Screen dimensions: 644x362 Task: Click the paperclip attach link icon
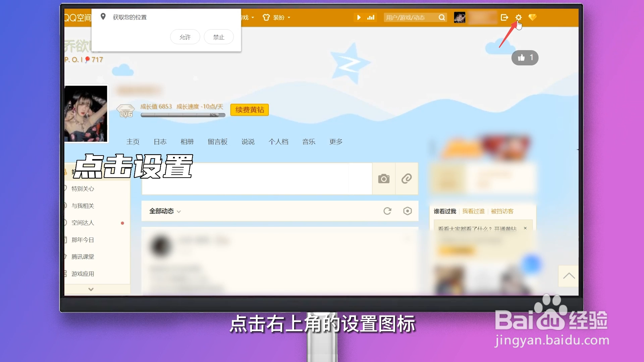click(x=407, y=179)
